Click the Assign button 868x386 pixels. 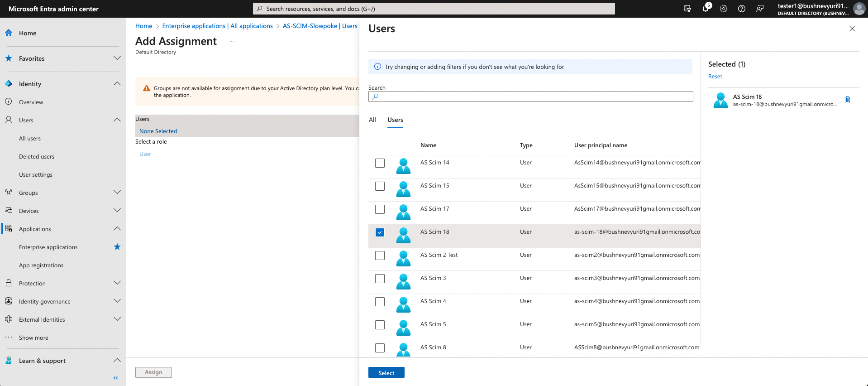coord(153,372)
